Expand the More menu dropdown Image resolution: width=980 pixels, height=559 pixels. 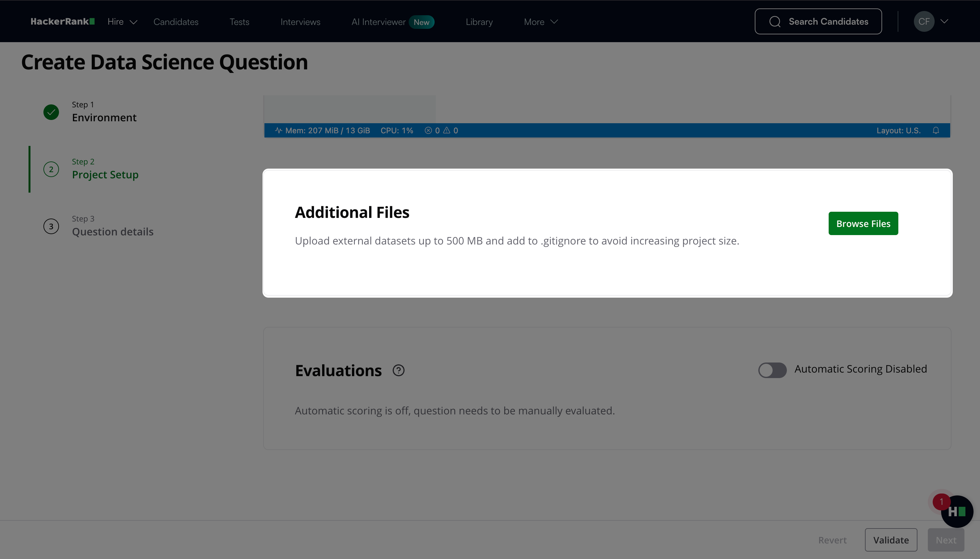[540, 22]
